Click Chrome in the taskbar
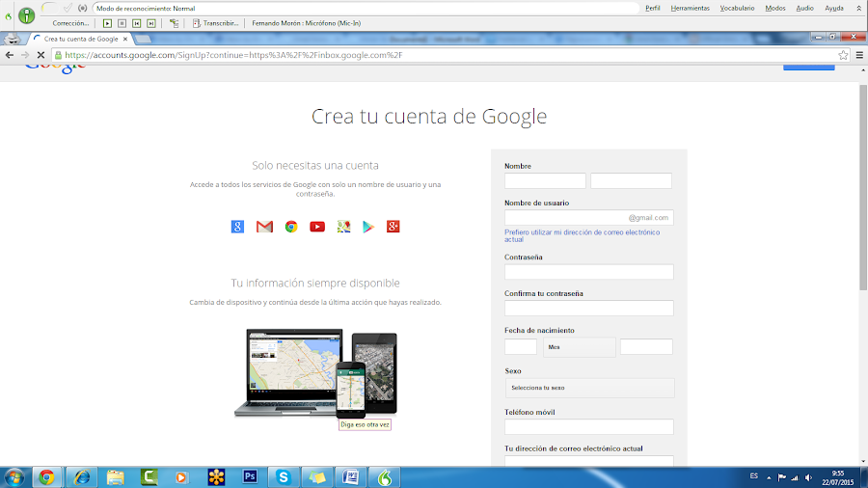This screenshot has width=868, height=488. coord(46,477)
